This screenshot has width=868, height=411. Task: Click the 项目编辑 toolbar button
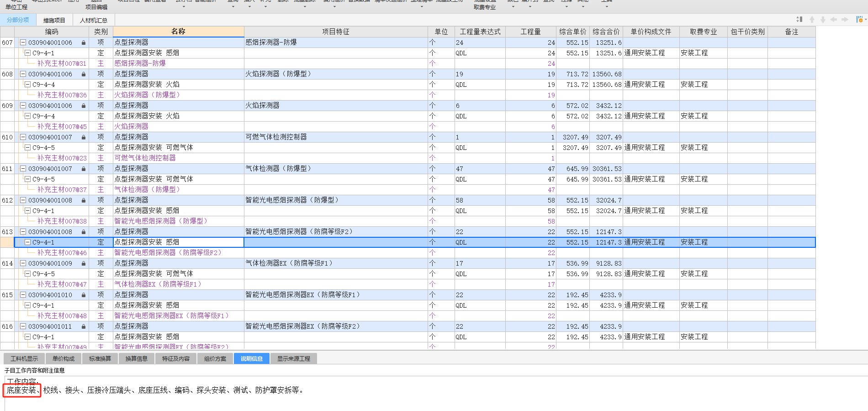pyautogui.click(x=96, y=7)
